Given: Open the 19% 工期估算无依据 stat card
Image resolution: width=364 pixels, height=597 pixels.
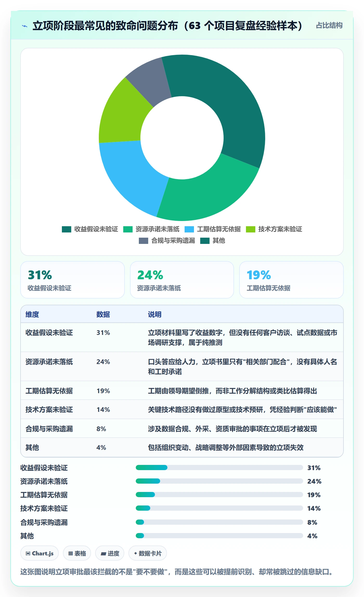Looking at the screenshot, I should pyautogui.click(x=291, y=280).
